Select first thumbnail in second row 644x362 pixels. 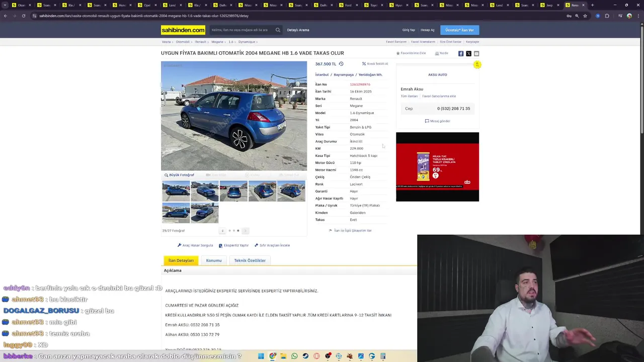pos(176,213)
